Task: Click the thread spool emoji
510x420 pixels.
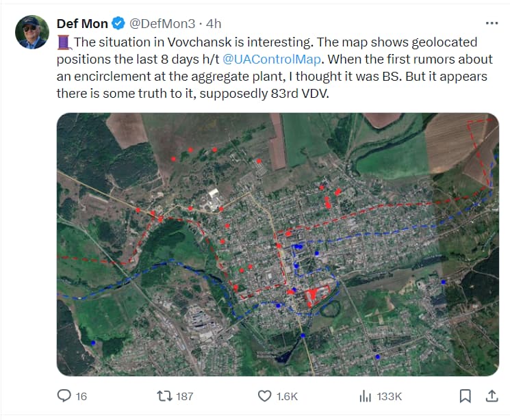Action: click(x=64, y=42)
